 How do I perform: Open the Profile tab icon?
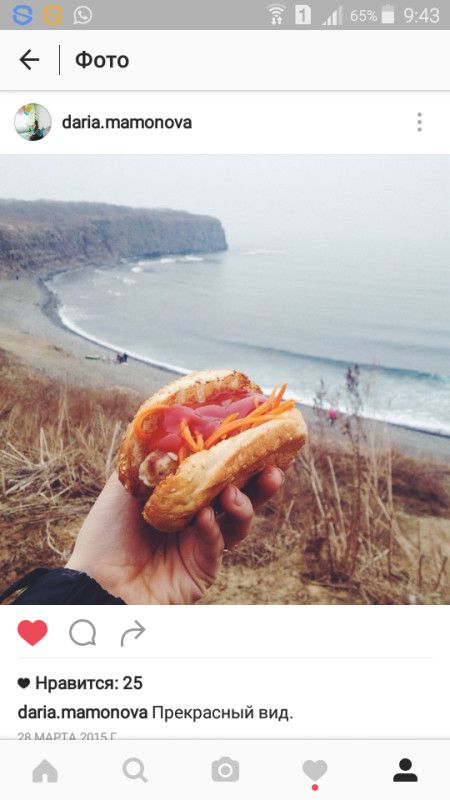point(405,770)
